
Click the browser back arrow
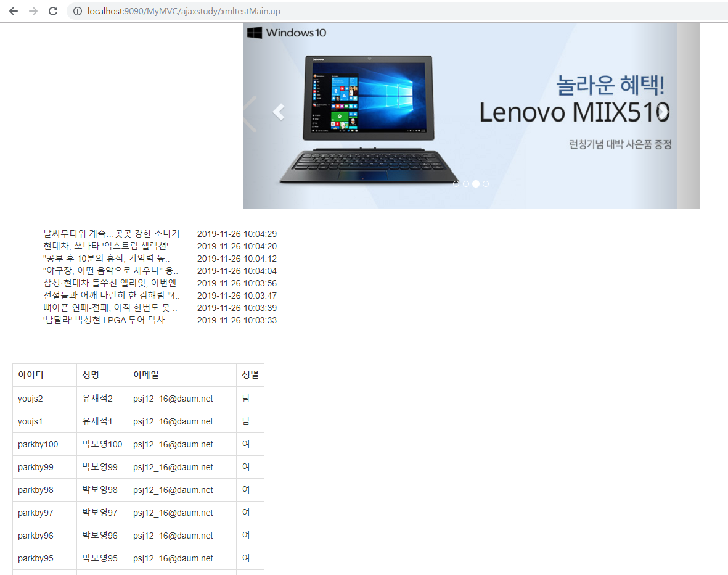tap(14, 11)
